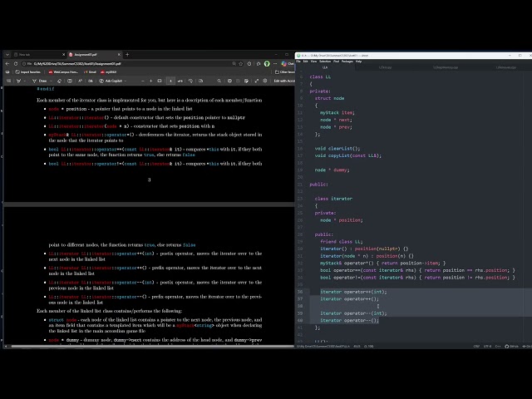Click code line 'friend class LL;'
Screen dimensions: 532x399
point(342,242)
